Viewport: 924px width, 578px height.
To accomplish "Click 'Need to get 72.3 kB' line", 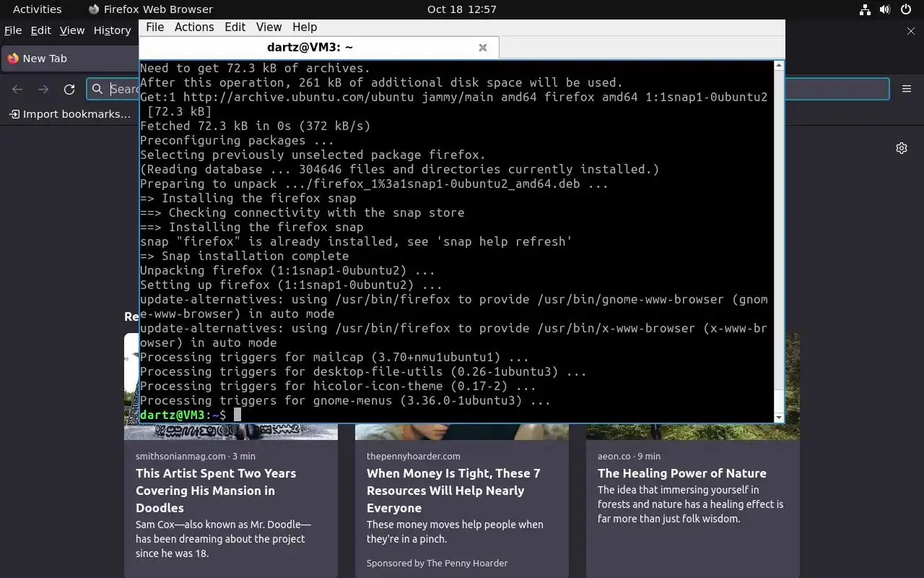I will (255, 68).
